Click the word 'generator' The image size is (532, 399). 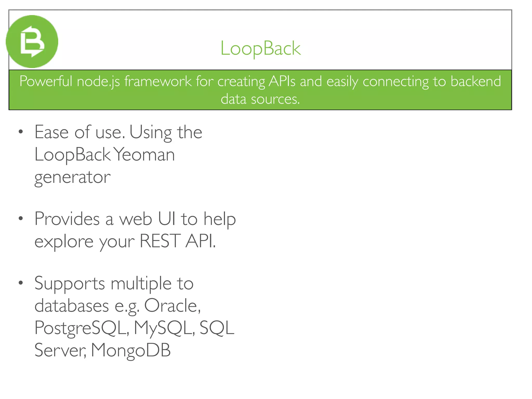click(x=72, y=177)
